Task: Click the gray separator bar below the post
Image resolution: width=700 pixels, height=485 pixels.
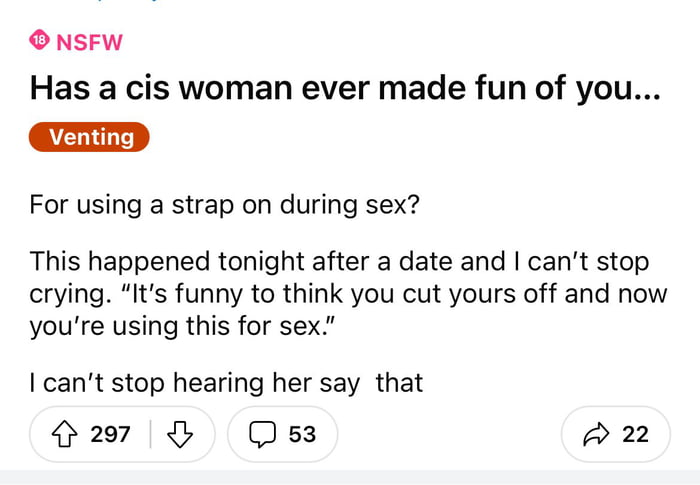Action: 350,477
